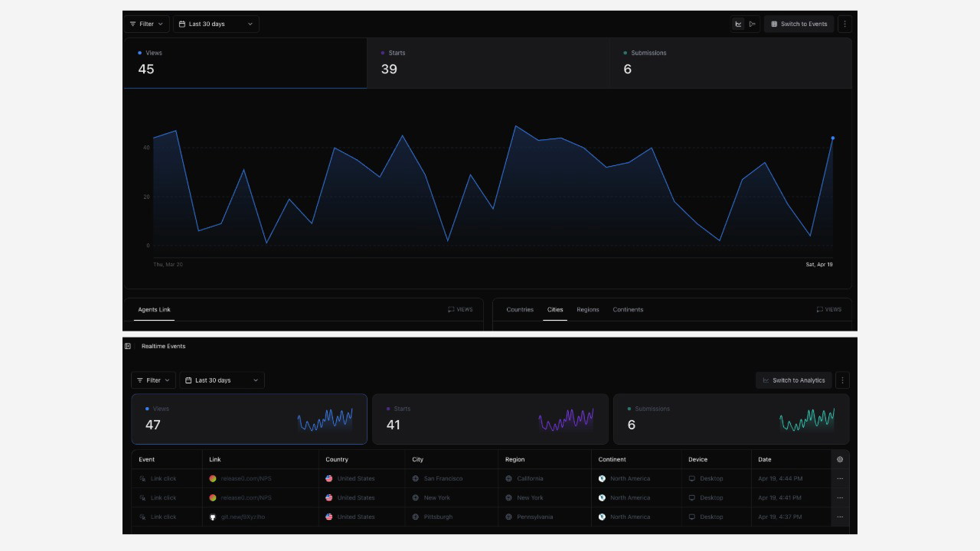Click the last data point on chart
This screenshot has height=551, width=980.
tap(832, 139)
